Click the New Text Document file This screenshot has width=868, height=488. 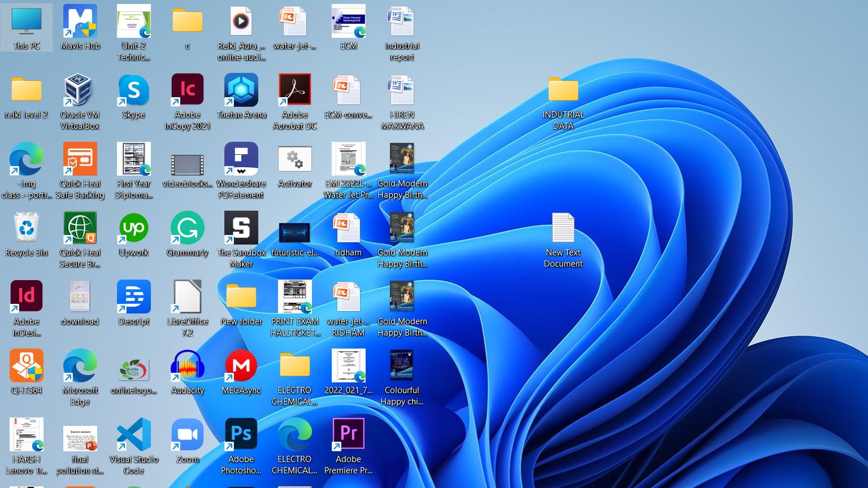pos(563,229)
